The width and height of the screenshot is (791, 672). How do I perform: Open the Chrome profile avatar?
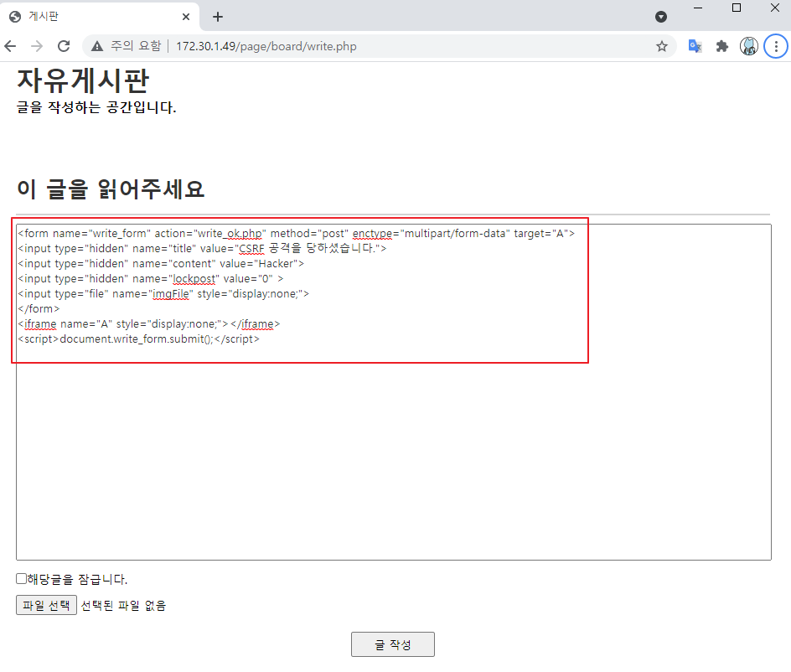tap(749, 46)
